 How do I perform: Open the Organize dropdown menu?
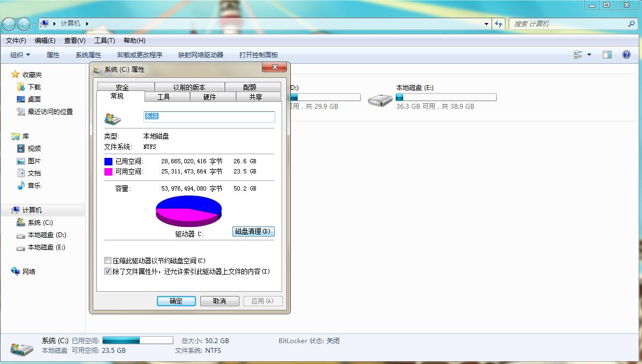tap(20, 55)
